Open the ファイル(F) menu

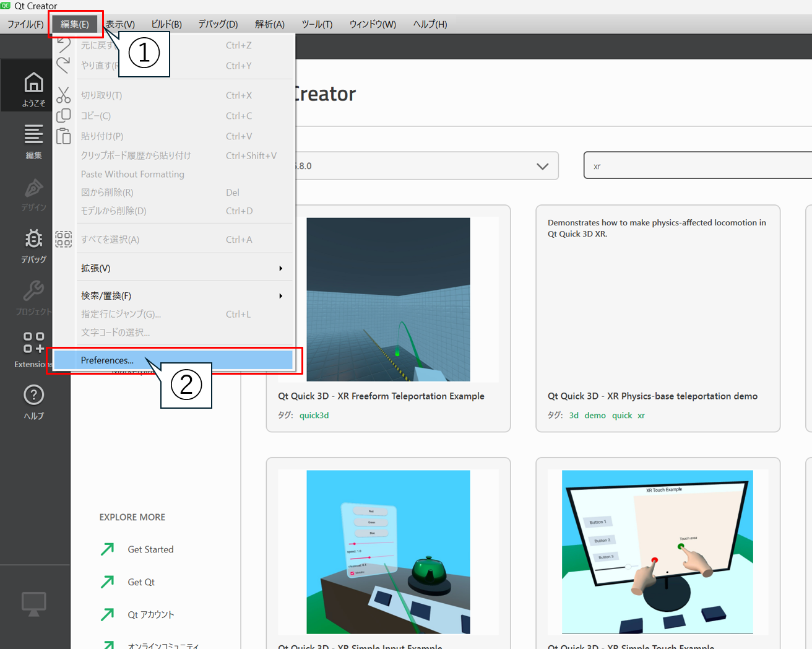25,24
